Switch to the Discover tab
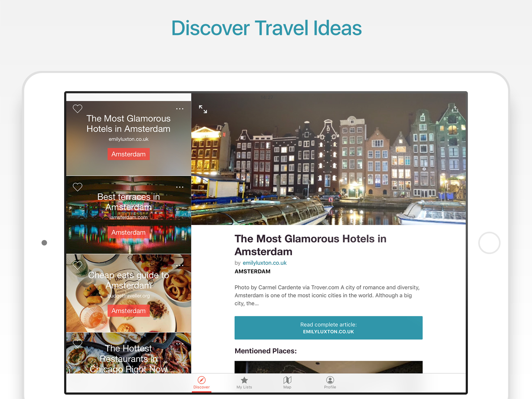532x399 pixels. [x=202, y=383]
